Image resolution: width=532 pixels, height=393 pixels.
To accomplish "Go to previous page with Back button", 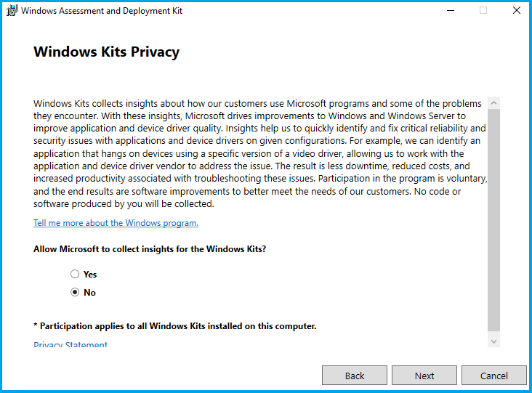I will (x=355, y=376).
